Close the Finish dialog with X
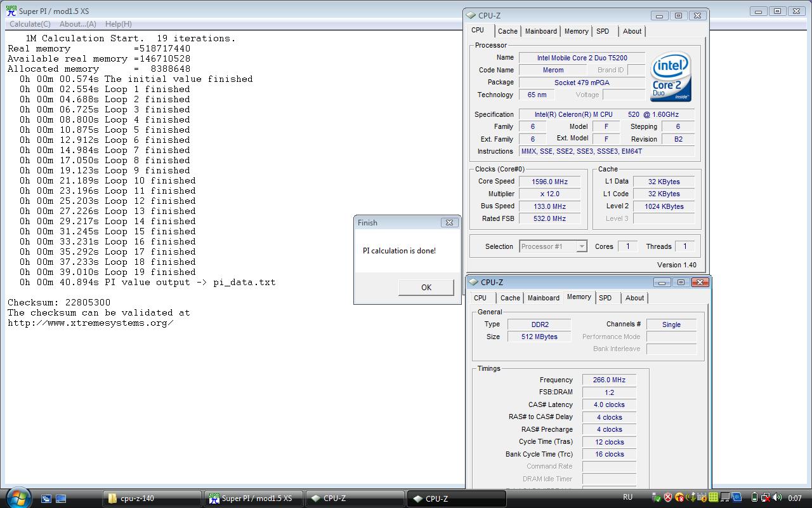This screenshot has width=812, height=508. tap(449, 222)
